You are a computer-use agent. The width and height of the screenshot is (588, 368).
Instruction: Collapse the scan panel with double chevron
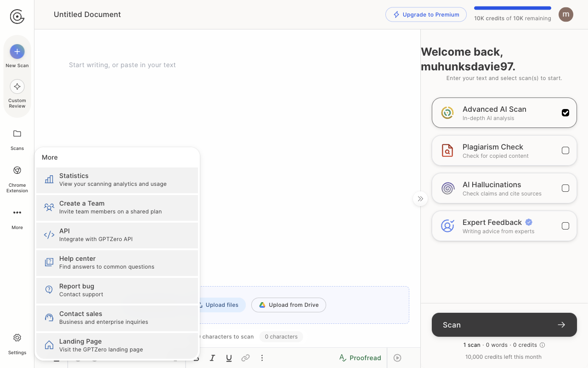coord(420,199)
